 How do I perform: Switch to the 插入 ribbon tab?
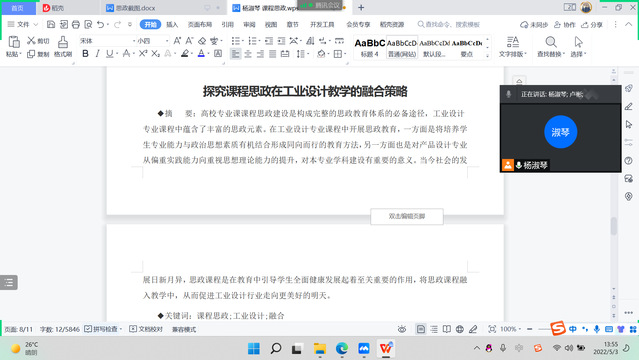coord(172,24)
